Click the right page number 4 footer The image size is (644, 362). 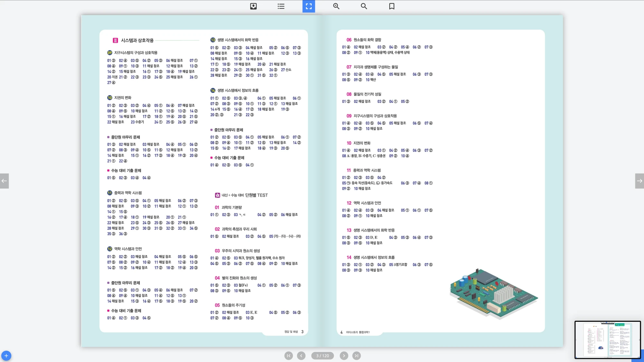click(x=341, y=332)
